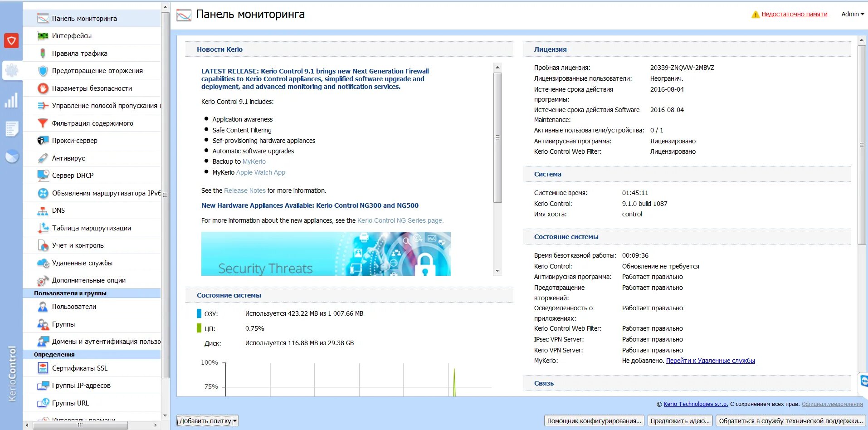The width and height of the screenshot is (868, 430).
Task: Open the Официал.уведомления link
Action: coord(832,404)
